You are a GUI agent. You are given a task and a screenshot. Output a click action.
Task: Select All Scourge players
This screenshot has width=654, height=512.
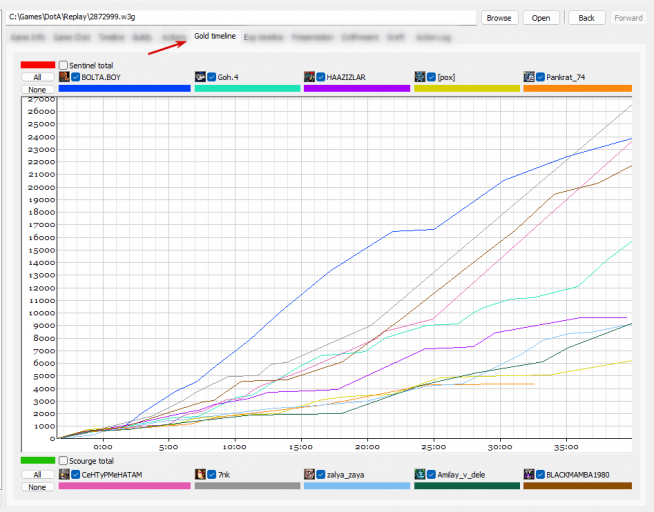38,474
